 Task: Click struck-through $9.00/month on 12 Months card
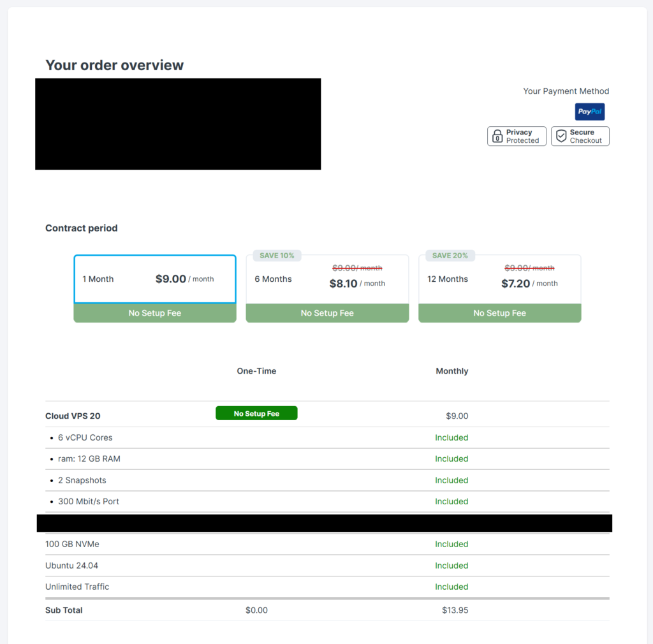[529, 268]
